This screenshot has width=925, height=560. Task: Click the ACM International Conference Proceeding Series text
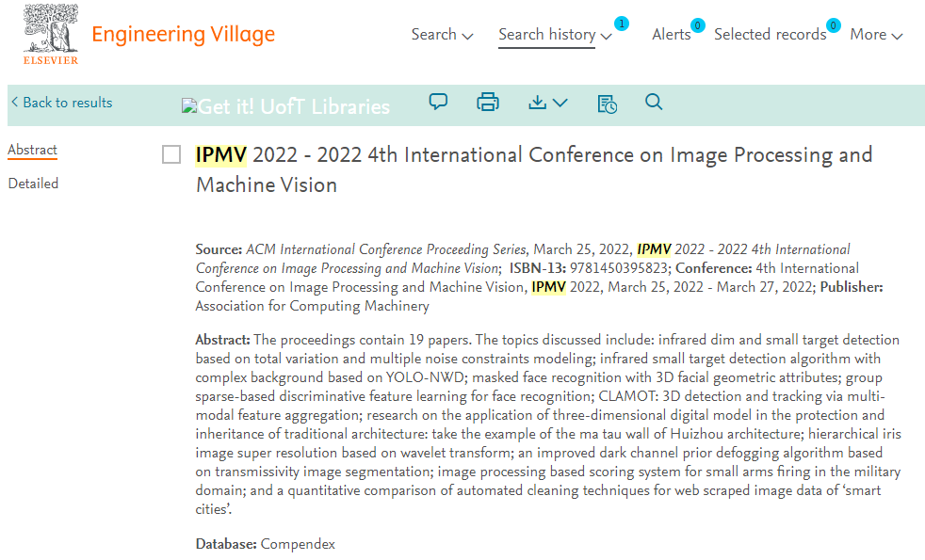pos(386,249)
